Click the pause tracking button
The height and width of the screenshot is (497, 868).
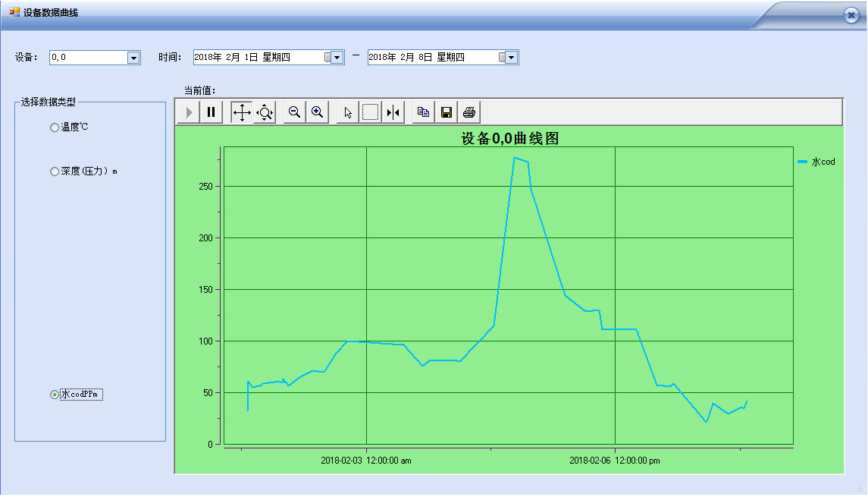(x=212, y=112)
